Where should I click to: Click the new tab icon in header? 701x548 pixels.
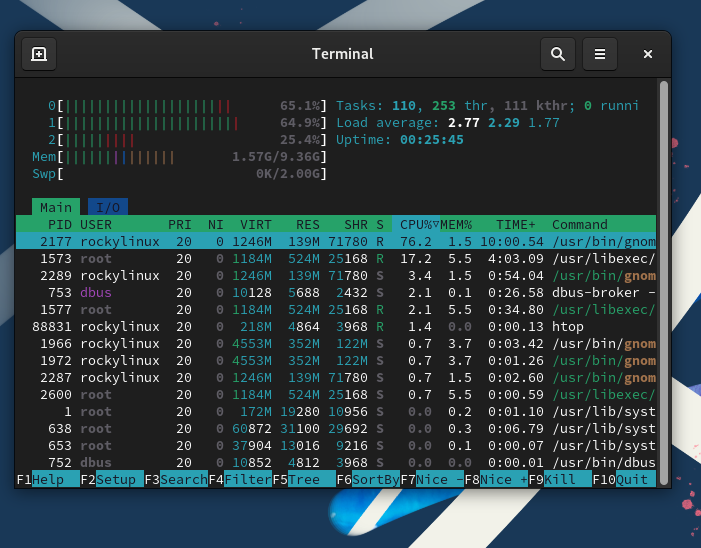pyautogui.click(x=39, y=54)
